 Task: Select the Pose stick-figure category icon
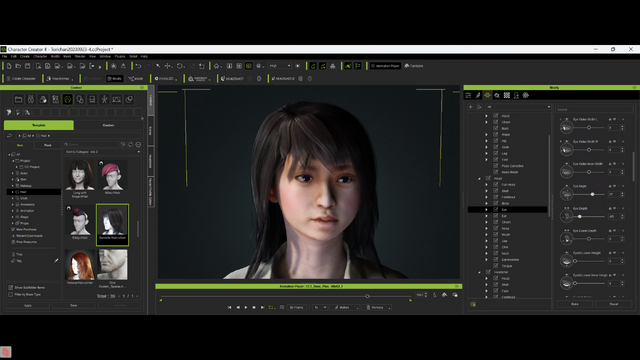pyautogui.click(x=104, y=99)
